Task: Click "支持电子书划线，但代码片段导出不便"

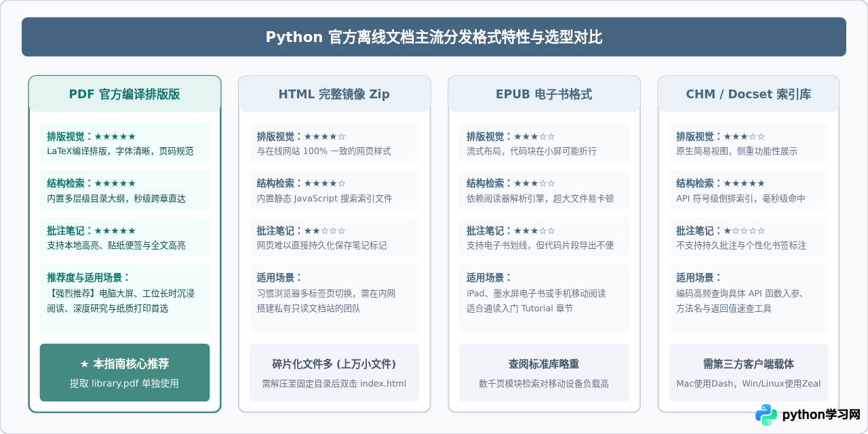Action: pyautogui.click(x=540, y=245)
